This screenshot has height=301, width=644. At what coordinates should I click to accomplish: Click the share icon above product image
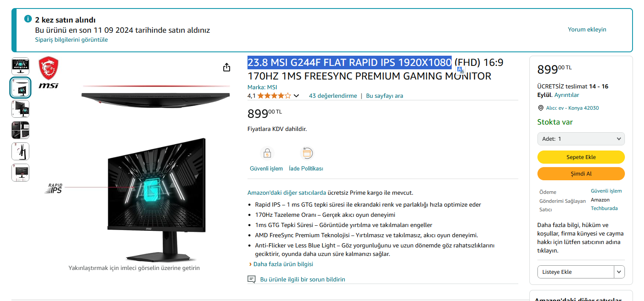coord(227,67)
